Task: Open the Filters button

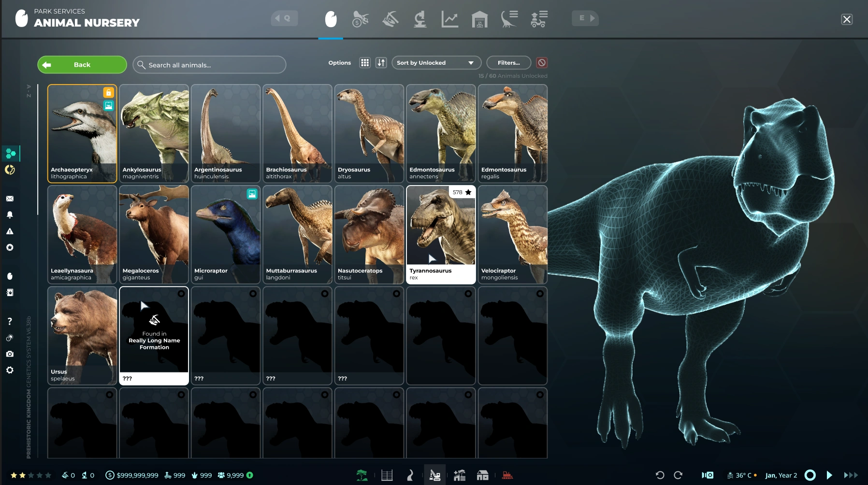Action: coord(508,63)
